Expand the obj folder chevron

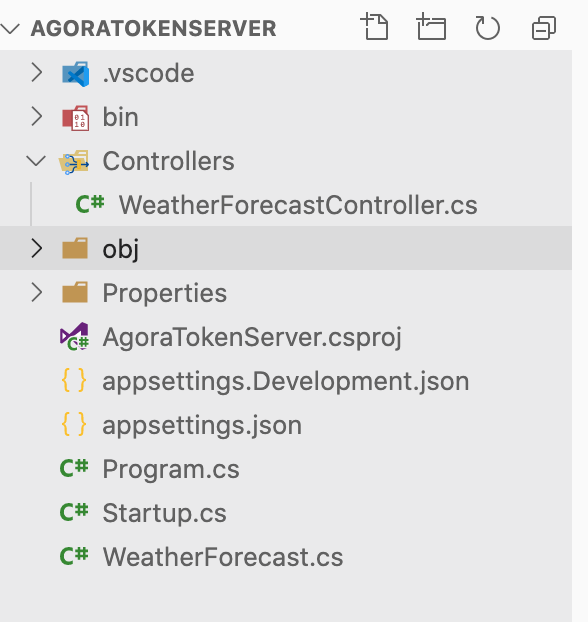coord(37,248)
